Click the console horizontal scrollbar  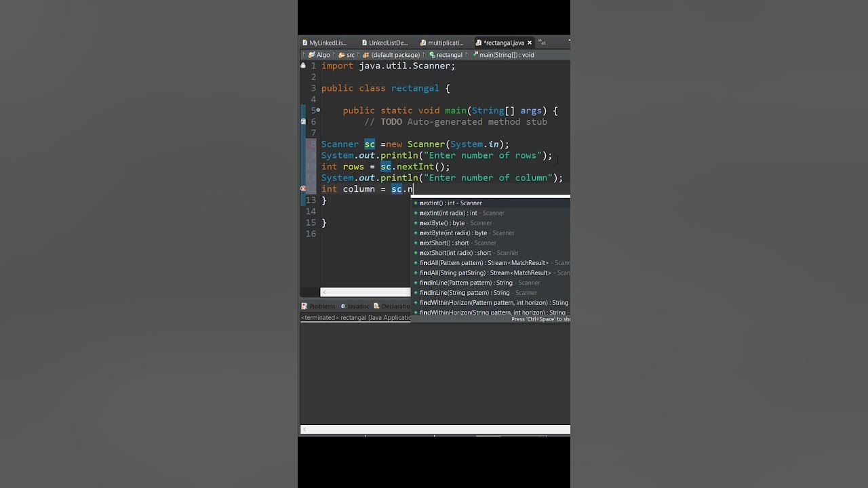coord(435,429)
